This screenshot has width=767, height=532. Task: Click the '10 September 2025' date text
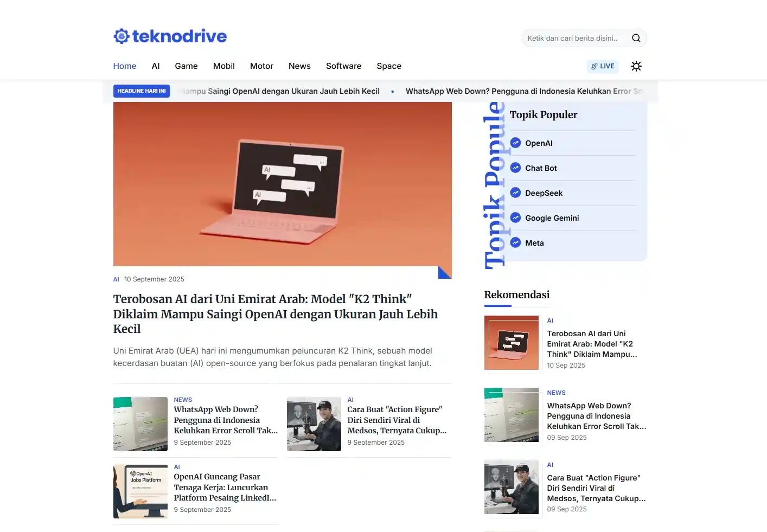coord(154,279)
